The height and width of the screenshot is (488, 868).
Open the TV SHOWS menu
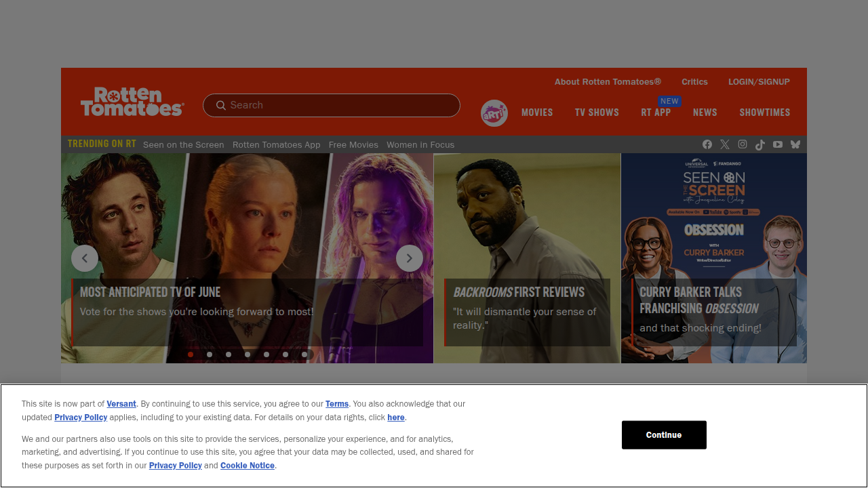(597, 113)
